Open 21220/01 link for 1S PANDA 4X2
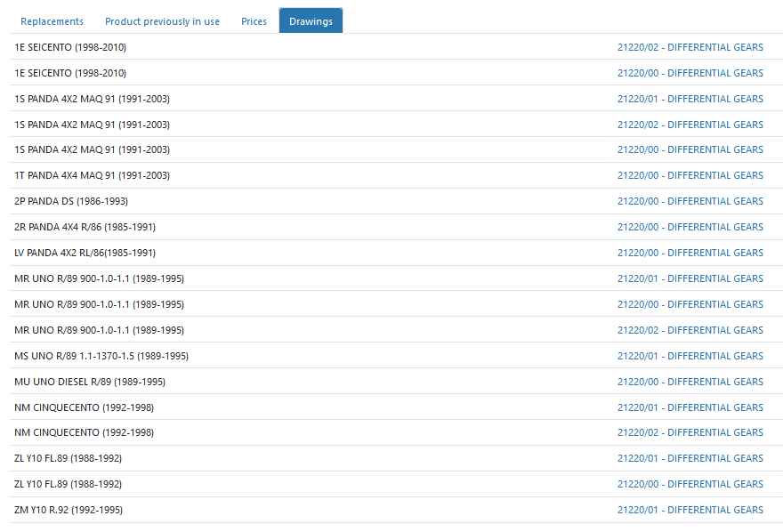 [x=690, y=99]
